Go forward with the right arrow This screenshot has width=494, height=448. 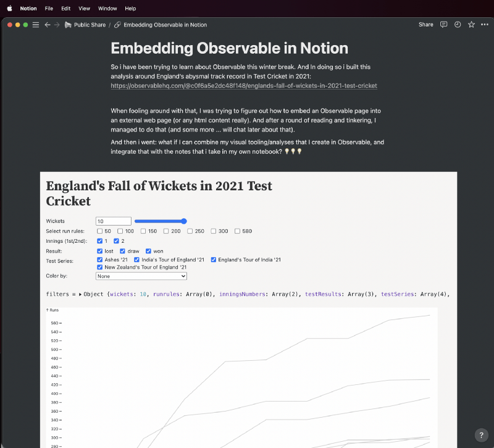point(57,25)
